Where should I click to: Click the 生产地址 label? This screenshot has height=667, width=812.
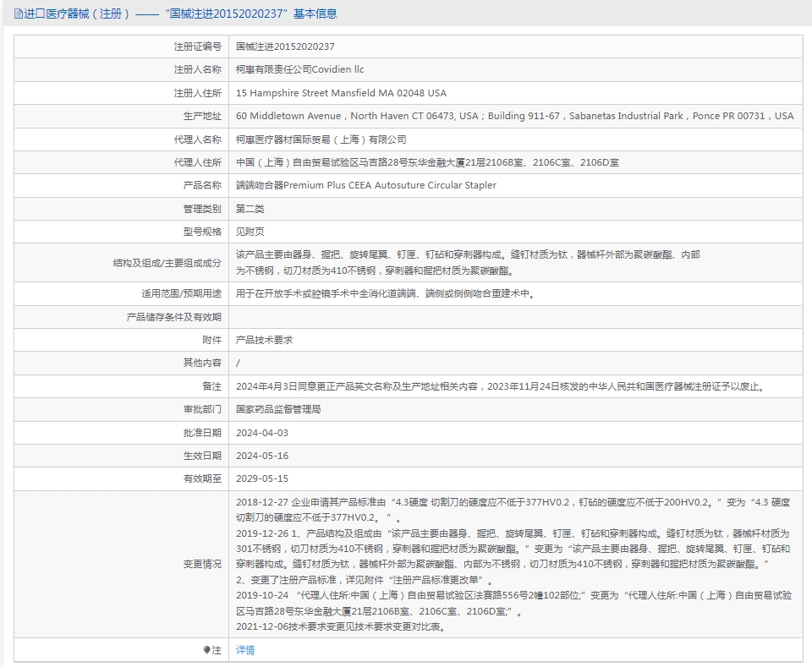point(202,116)
